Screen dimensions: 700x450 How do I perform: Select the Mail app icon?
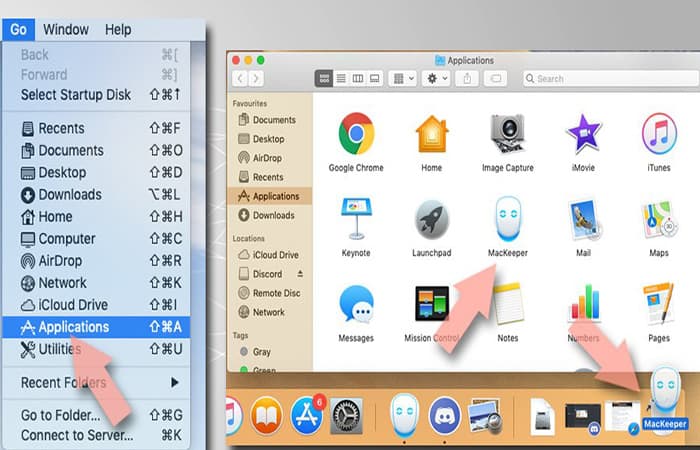coord(584,219)
